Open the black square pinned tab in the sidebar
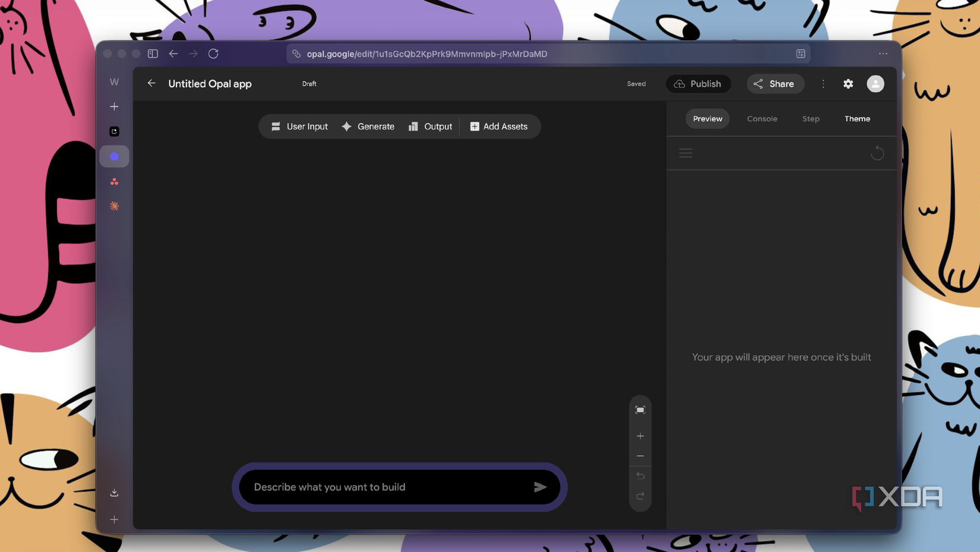980x552 pixels. tap(114, 131)
